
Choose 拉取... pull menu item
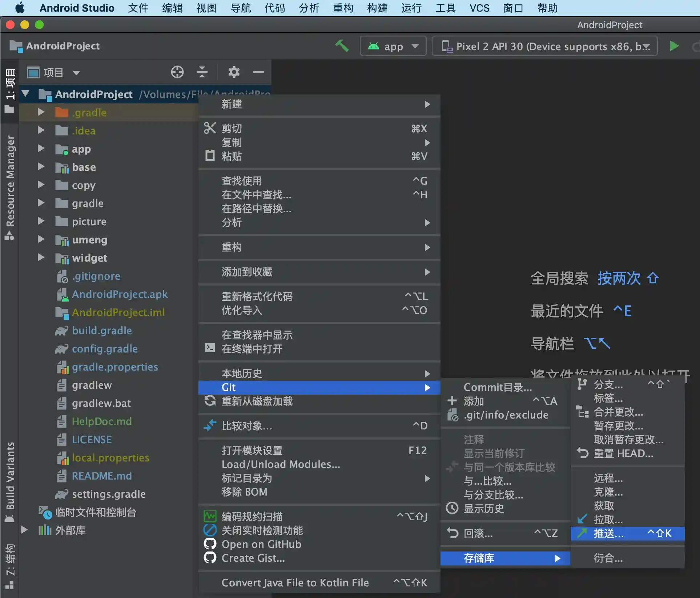[x=608, y=520]
